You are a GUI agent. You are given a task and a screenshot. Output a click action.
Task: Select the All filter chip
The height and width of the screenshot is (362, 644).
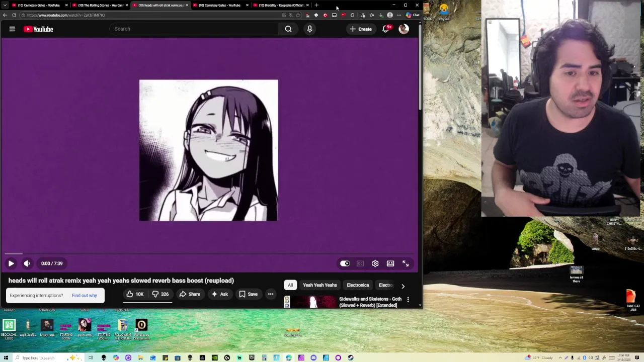point(290,285)
